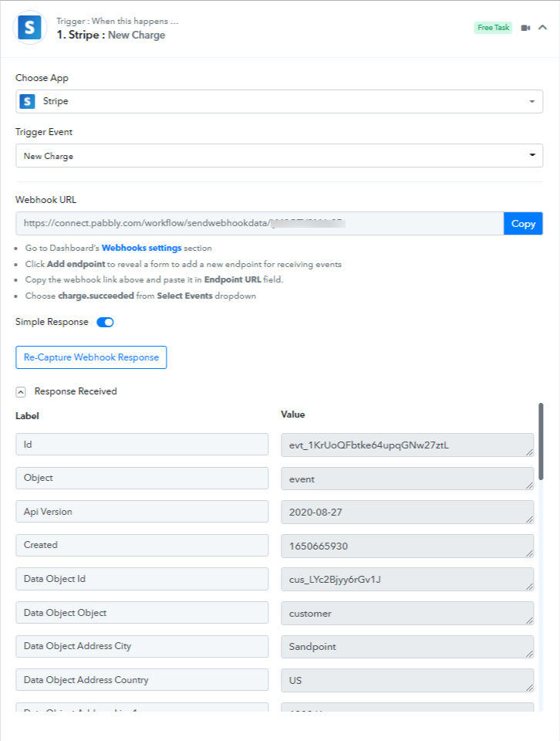Click the 'Add endpoint' instruction text

click(76, 264)
